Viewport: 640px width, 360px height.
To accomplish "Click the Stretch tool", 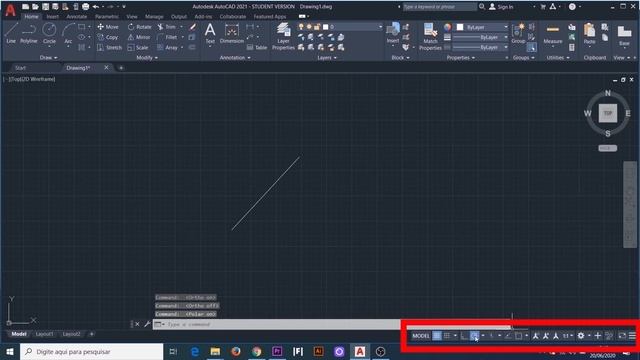I will [x=109, y=47].
